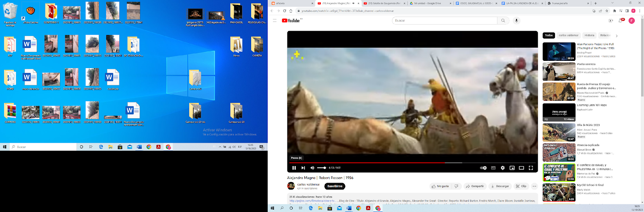Select the Todos filter chip
Screen dimensions: 644x212
tap(549, 35)
